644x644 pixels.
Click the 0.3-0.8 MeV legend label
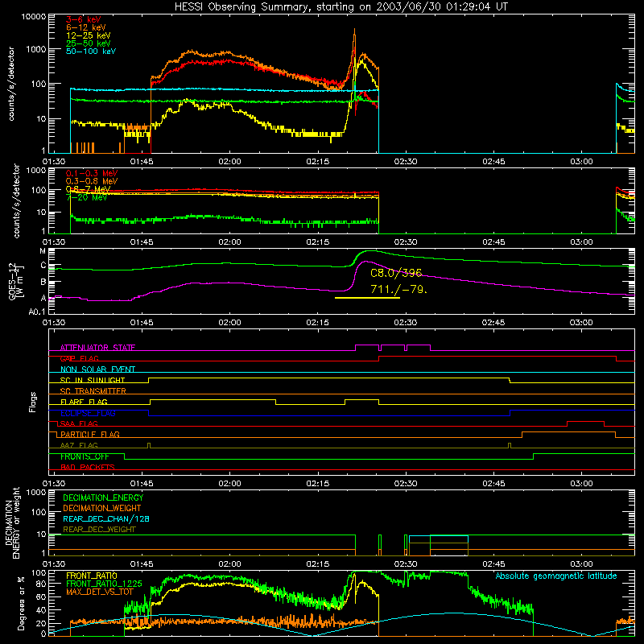92,181
